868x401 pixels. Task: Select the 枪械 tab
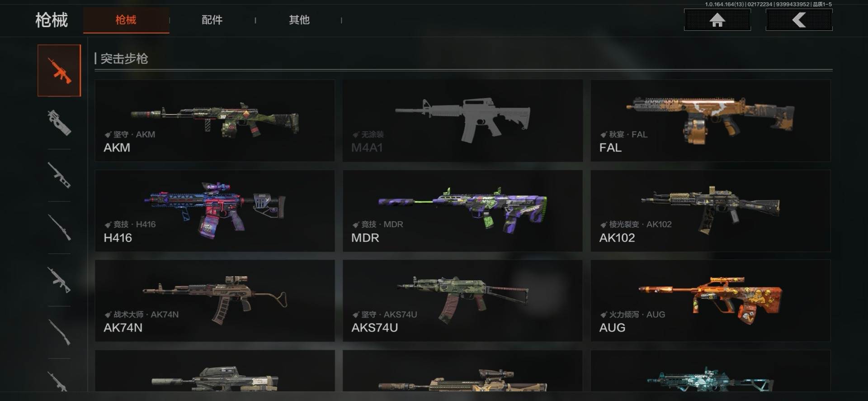pos(126,20)
